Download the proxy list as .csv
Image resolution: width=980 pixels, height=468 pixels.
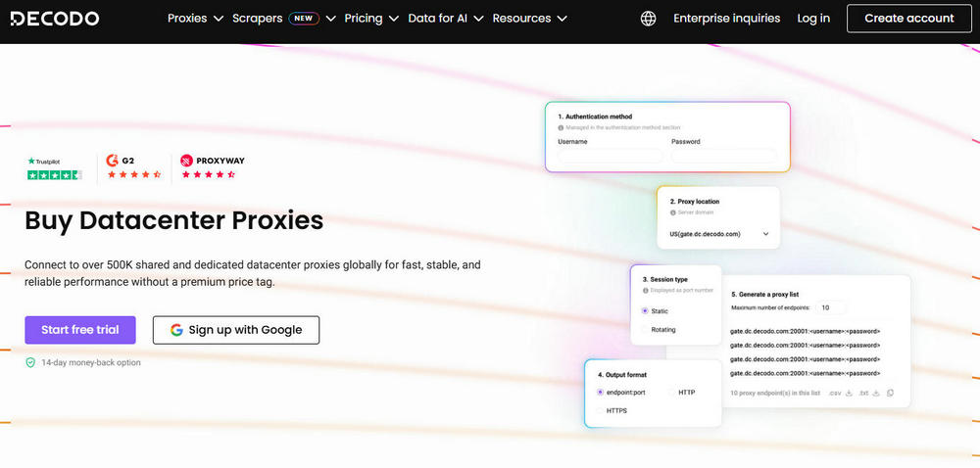click(x=841, y=393)
